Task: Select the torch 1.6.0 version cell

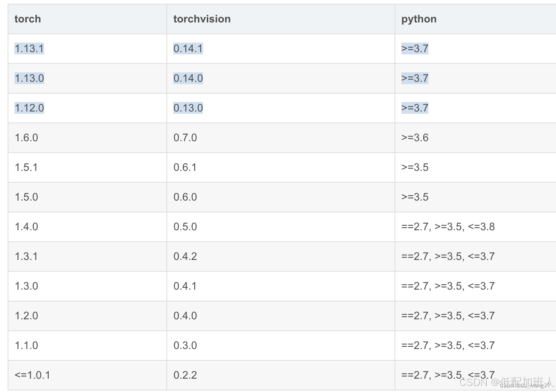Action: [26, 137]
